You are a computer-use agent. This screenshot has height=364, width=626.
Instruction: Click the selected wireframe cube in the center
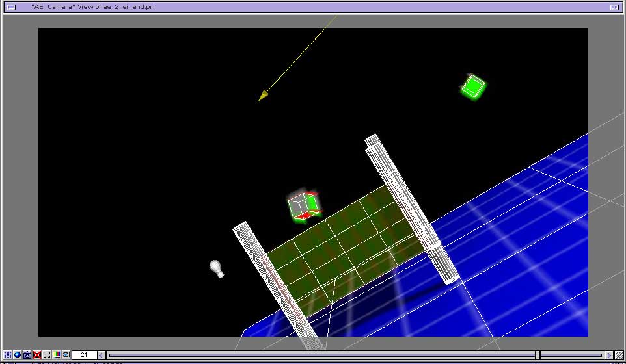tap(303, 207)
